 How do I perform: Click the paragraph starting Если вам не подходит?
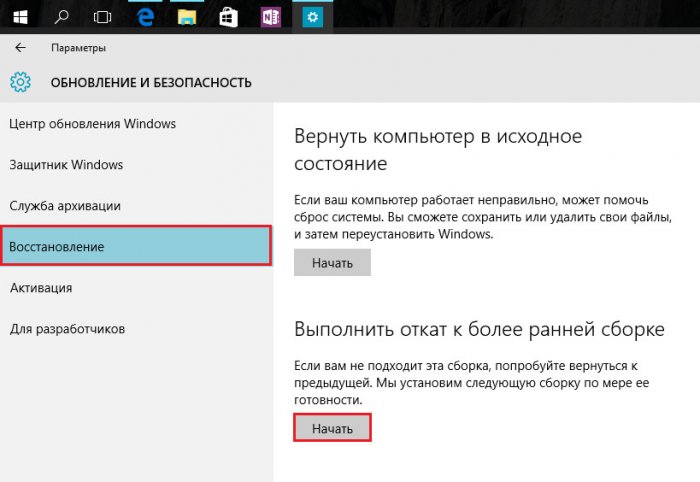pos(471,382)
